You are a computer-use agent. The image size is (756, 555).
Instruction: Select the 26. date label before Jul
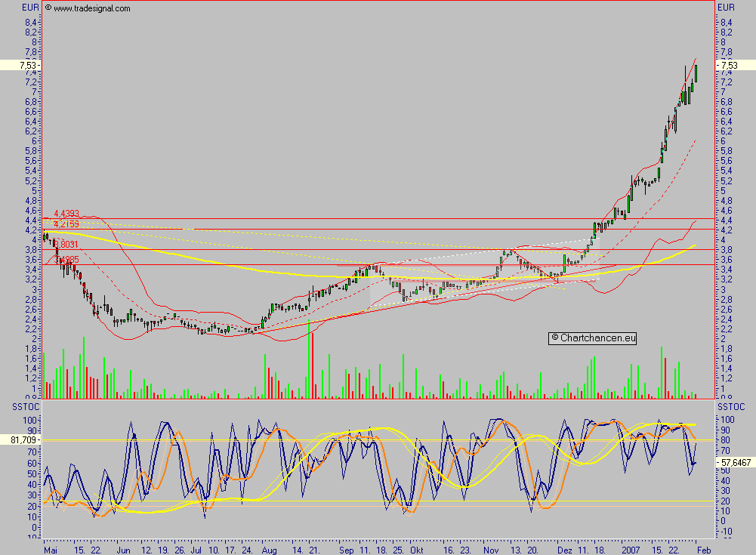(180, 550)
